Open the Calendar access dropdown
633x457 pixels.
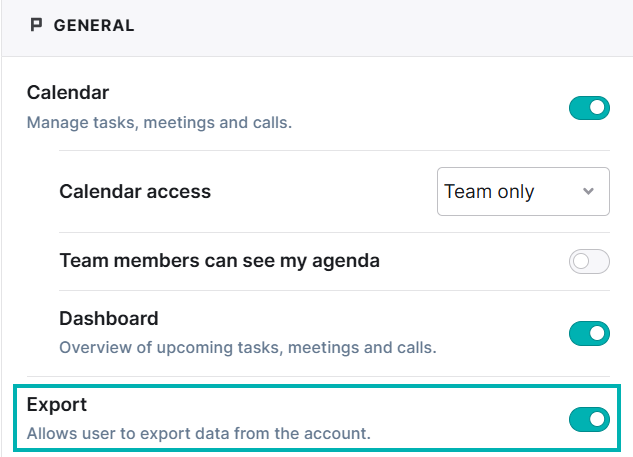(522, 191)
